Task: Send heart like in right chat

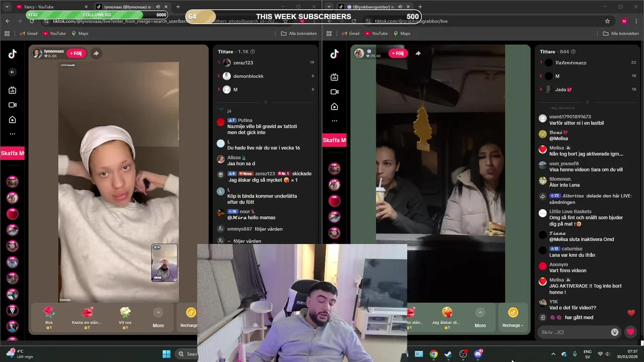Action: (x=630, y=332)
